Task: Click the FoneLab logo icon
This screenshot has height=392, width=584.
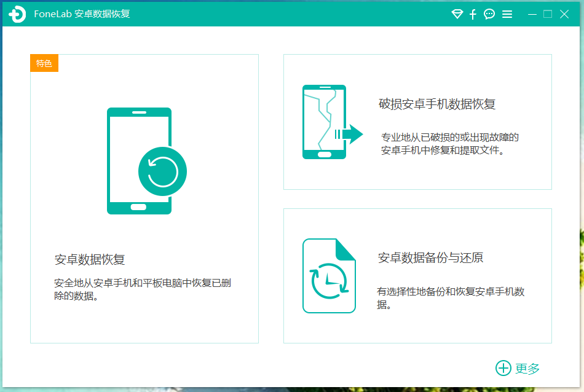Action: pyautogui.click(x=17, y=14)
